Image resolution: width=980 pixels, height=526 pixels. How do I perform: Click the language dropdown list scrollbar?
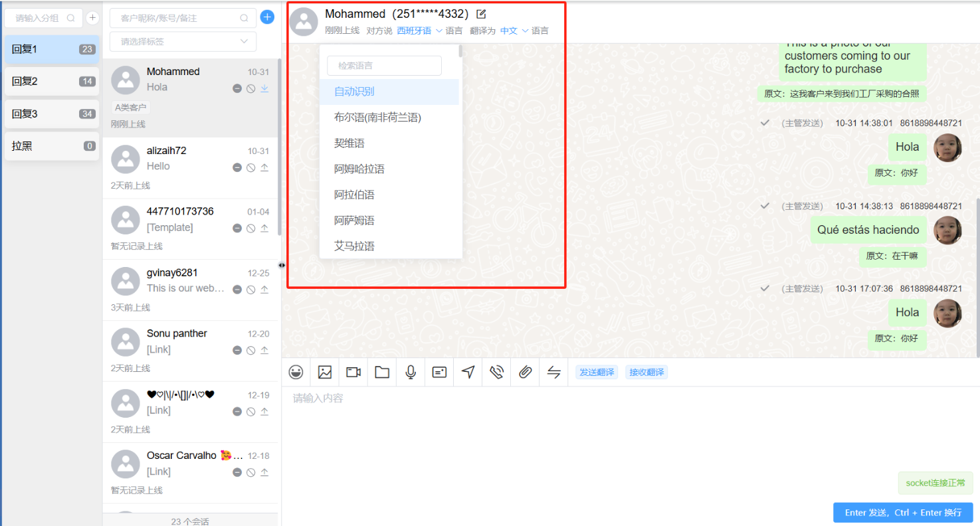[460, 51]
